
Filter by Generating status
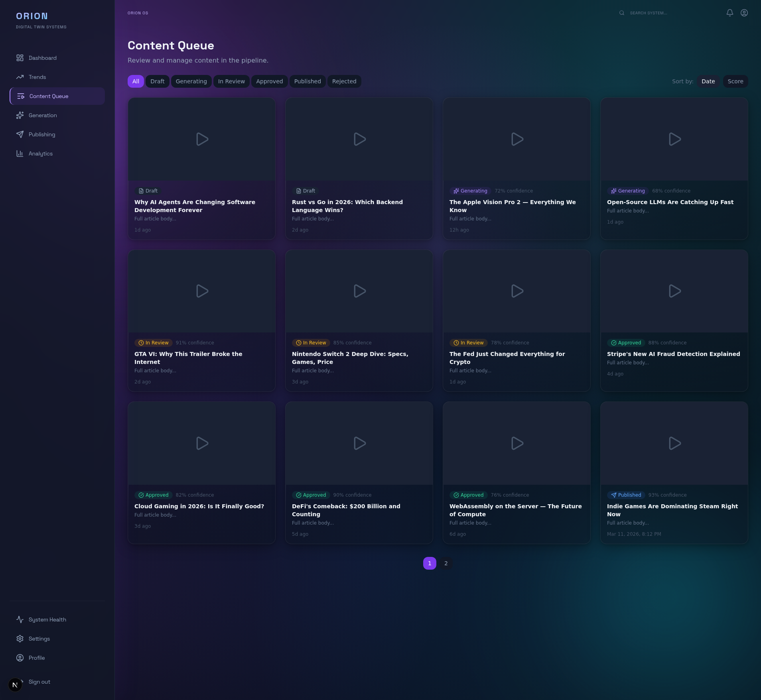coord(191,81)
